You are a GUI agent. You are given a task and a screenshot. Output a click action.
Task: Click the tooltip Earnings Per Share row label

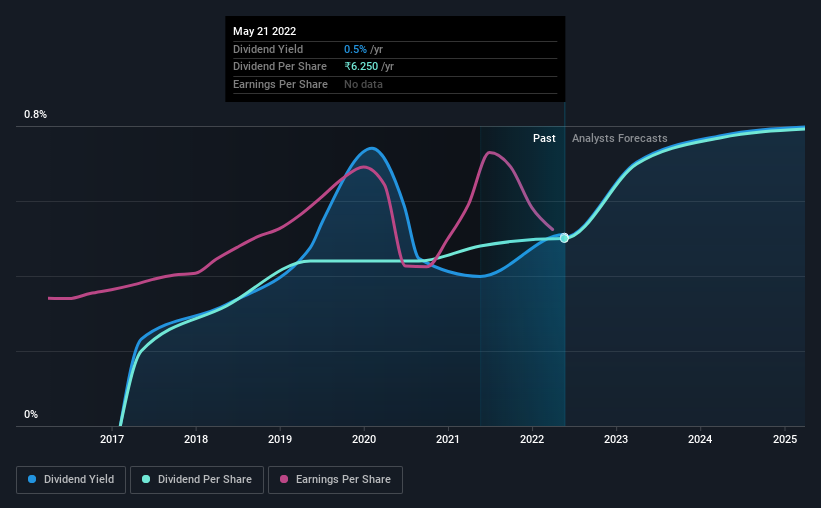(x=280, y=84)
